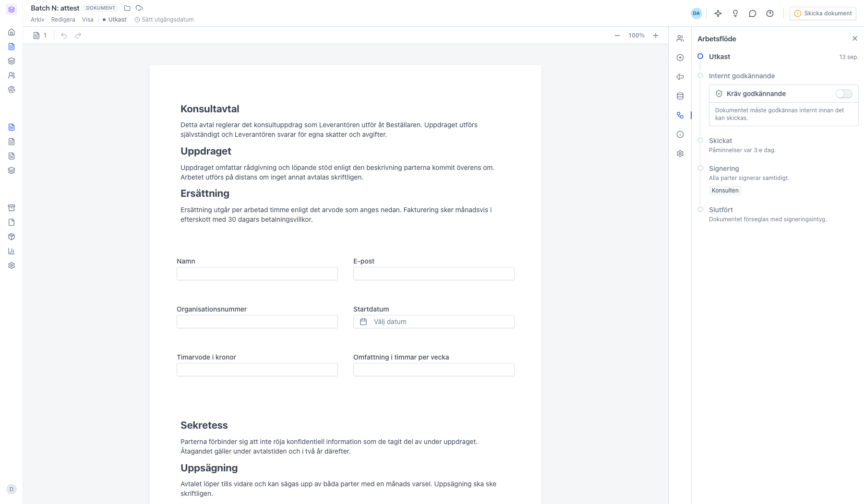This screenshot has height=504, width=864.
Task: Undo the last edit
Action: coord(64,36)
